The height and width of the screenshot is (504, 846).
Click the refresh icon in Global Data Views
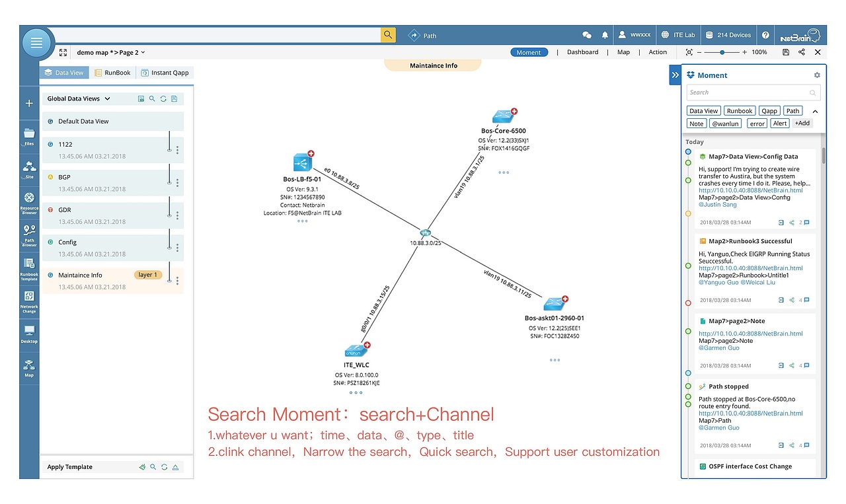163,99
